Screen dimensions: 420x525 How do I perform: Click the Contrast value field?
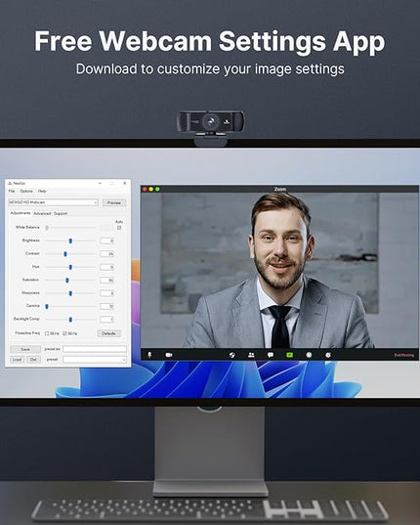coord(107,254)
